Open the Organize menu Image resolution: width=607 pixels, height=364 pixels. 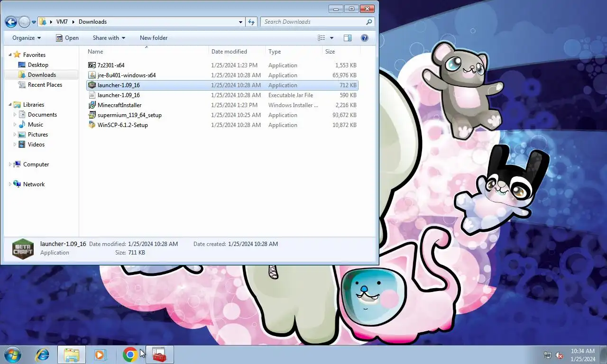[x=27, y=38]
